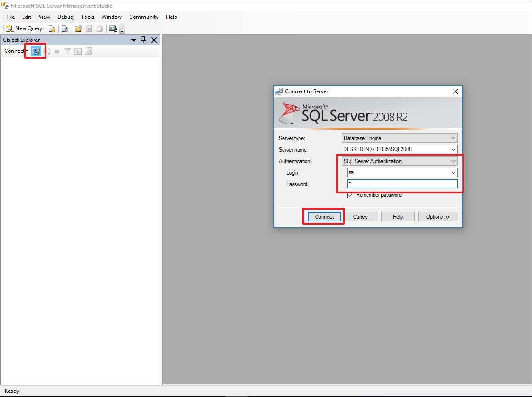Click the Object Explorer panel title
This screenshot has width=532, height=397.
pos(22,40)
